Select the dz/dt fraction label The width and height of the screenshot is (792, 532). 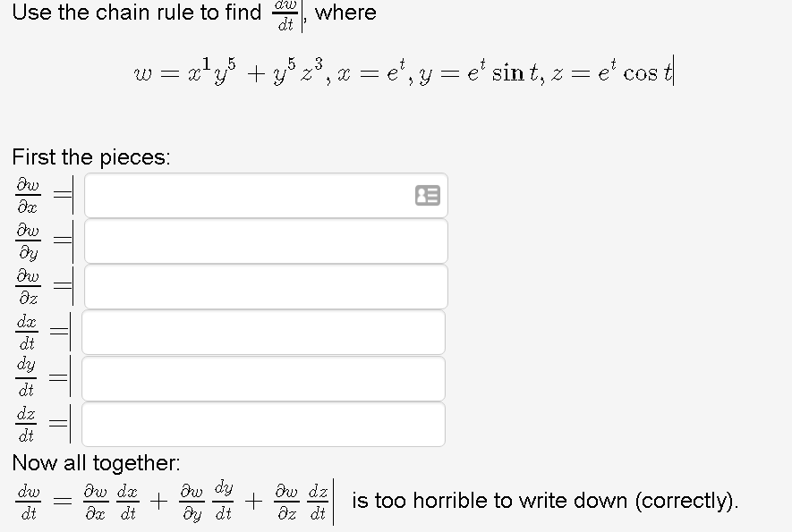click(25, 424)
